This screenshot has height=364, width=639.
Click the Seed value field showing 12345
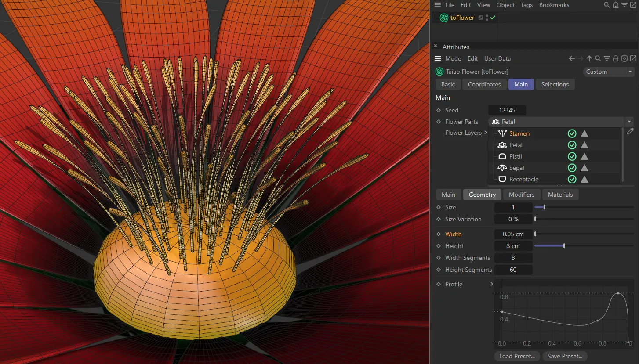click(x=507, y=110)
